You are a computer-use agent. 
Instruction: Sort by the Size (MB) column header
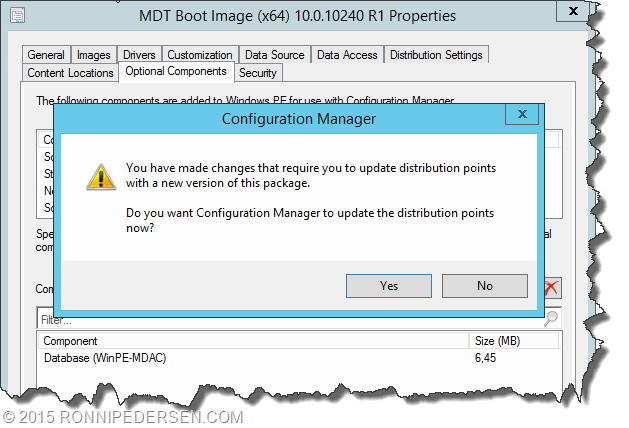coord(514,341)
